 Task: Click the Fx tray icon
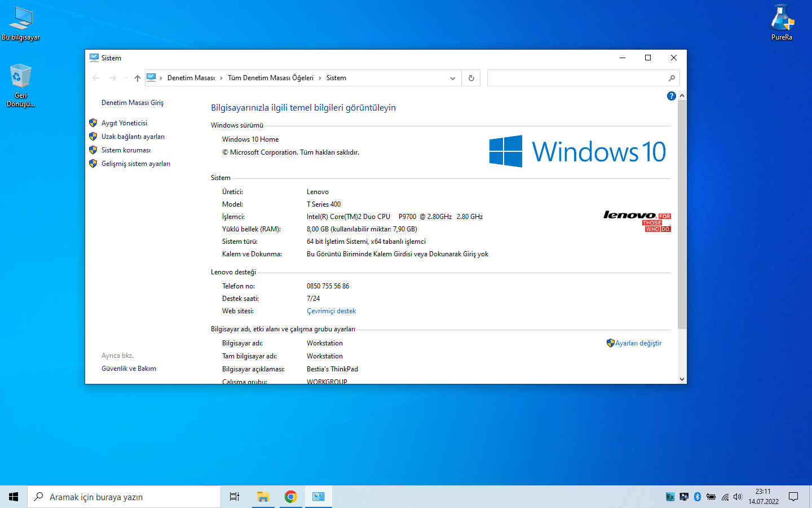pyautogui.click(x=670, y=497)
